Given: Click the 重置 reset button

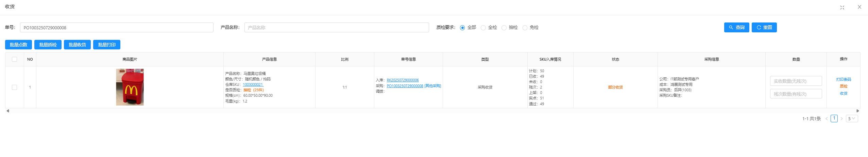Looking at the screenshot, I should pos(764,28).
